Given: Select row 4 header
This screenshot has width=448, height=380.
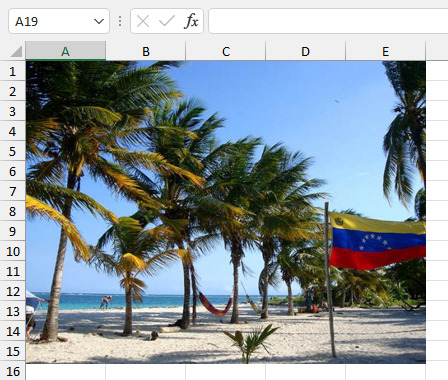Looking at the screenshot, I should pyautogui.click(x=13, y=131).
